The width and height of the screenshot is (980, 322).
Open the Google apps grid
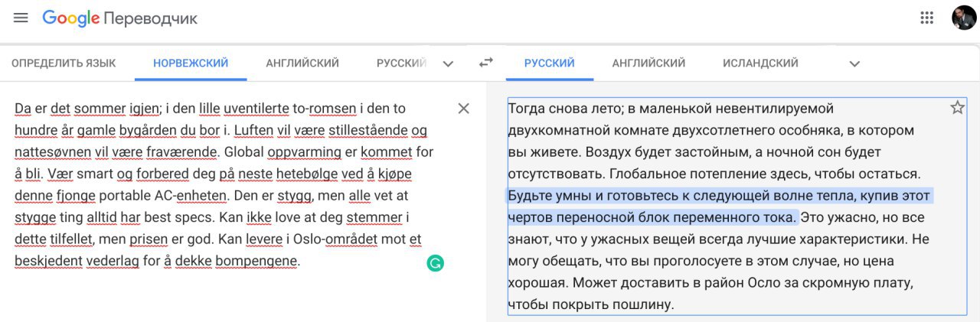point(926,18)
